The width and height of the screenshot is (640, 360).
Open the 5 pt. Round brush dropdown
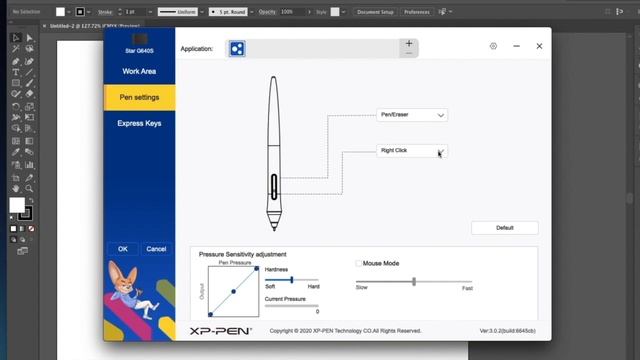point(251,12)
